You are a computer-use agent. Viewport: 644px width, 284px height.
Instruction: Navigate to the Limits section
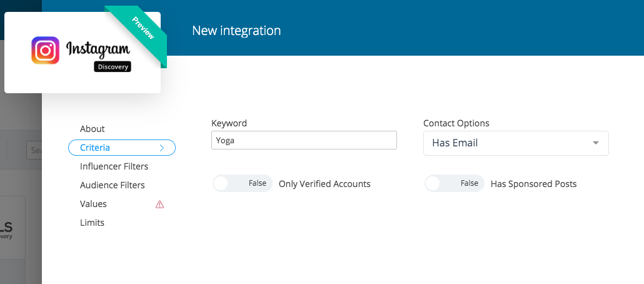(92, 223)
